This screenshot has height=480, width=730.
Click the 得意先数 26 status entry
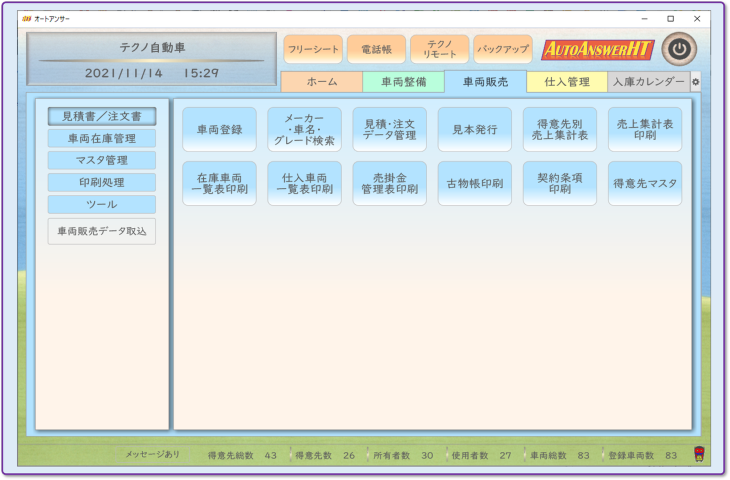pos(325,455)
